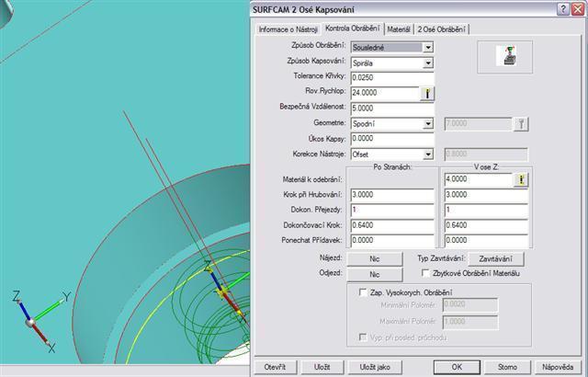Expand the Způsob Obrábění dropdown
The width and height of the screenshot is (588, 377).
click(x=428, y=47)
